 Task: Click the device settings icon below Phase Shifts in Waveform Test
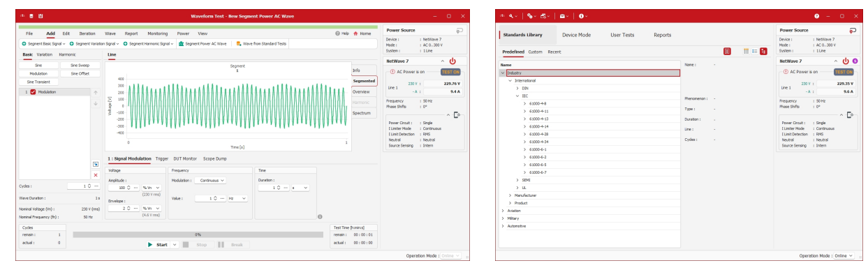456,114
